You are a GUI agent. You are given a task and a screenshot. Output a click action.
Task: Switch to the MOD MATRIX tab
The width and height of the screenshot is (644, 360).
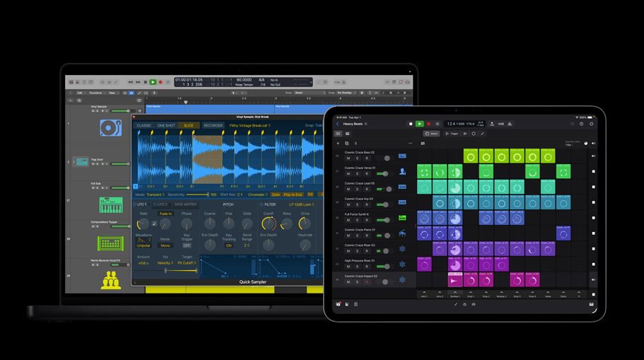(x=186, y=204)
